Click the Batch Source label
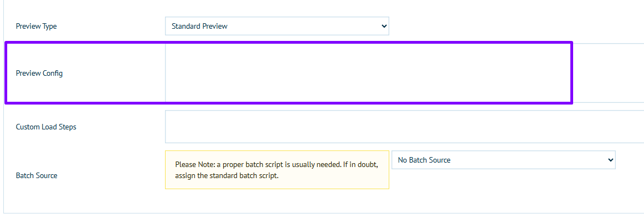This screenshot has height=224, width=644. pos(37,175)
